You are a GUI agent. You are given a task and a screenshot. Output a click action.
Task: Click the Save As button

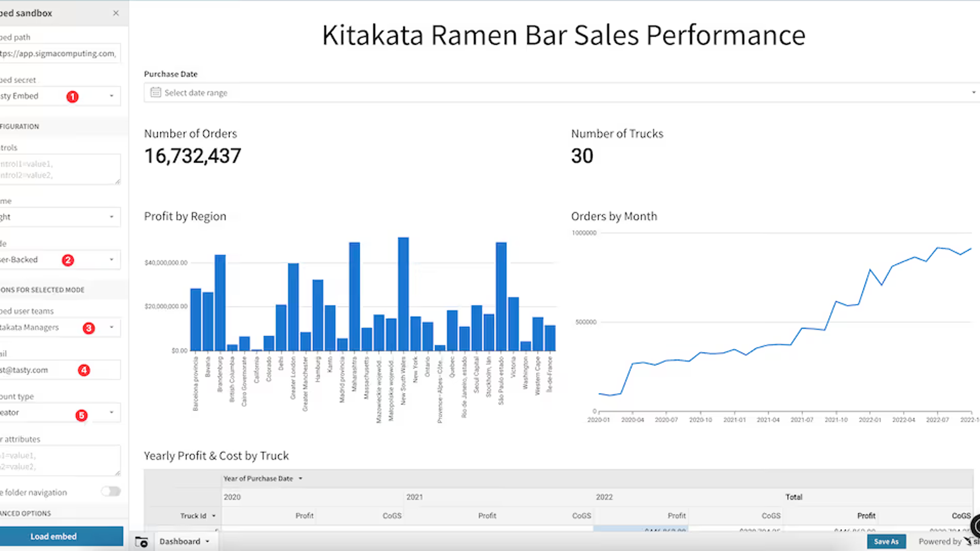886,542
